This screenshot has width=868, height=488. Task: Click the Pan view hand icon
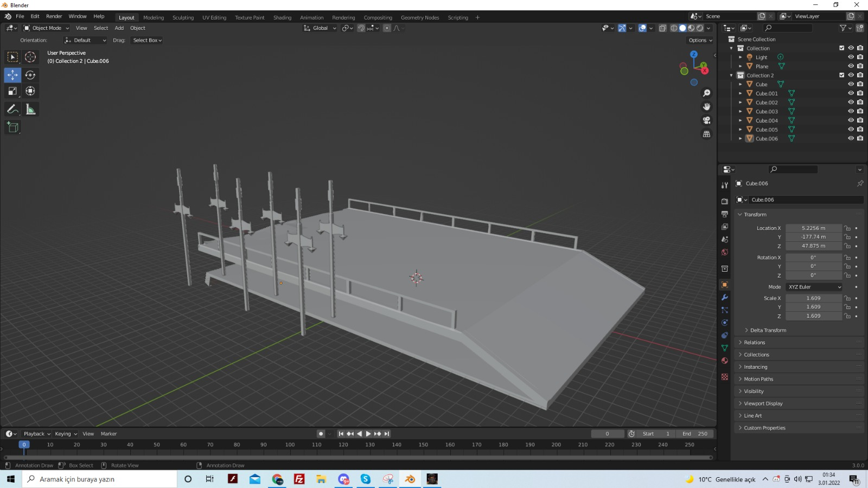point(706,107)
